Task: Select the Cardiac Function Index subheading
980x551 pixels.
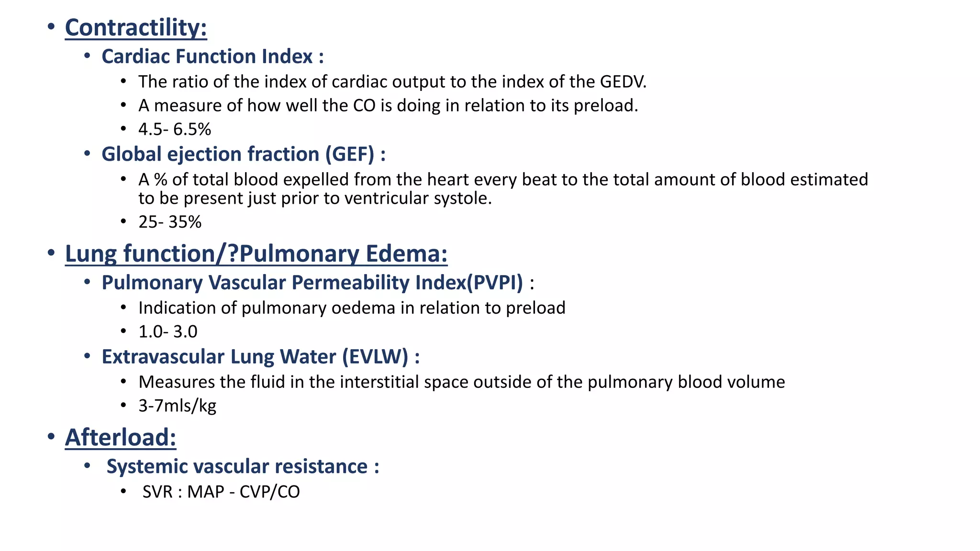Action: (212, 56)
